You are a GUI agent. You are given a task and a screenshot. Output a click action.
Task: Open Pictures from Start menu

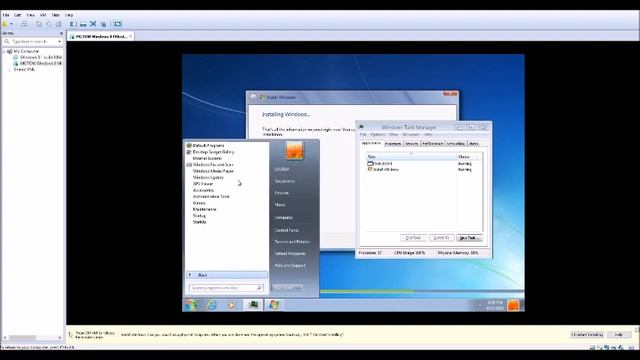point(281,193)
